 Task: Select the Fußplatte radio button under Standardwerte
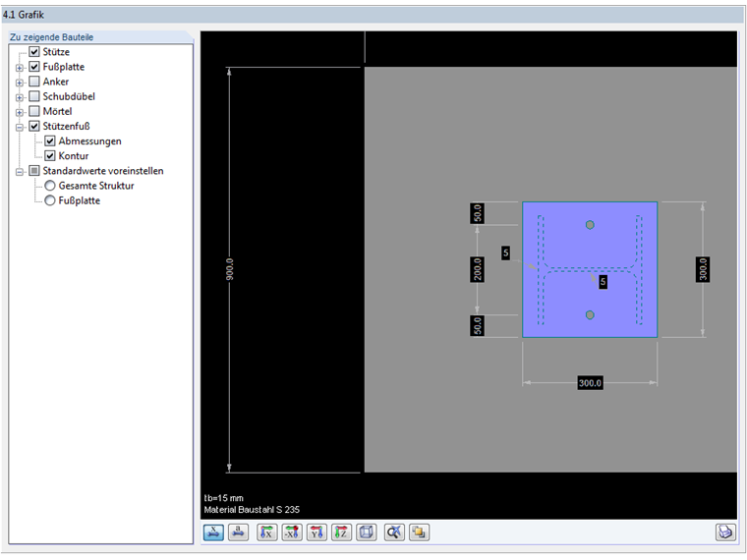pos(50,200)
